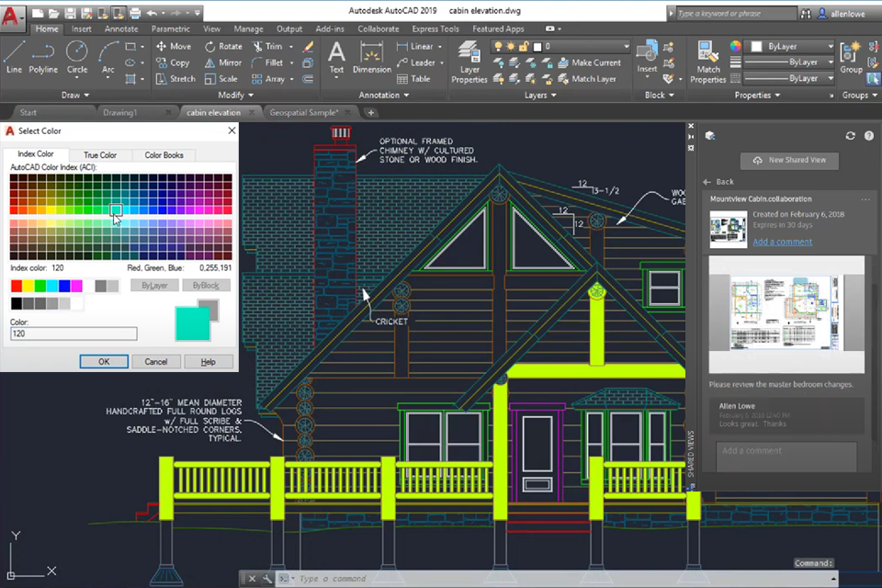Activate the Copy command
This screenshot has width=882, height=588.
(x=173, y=62)
